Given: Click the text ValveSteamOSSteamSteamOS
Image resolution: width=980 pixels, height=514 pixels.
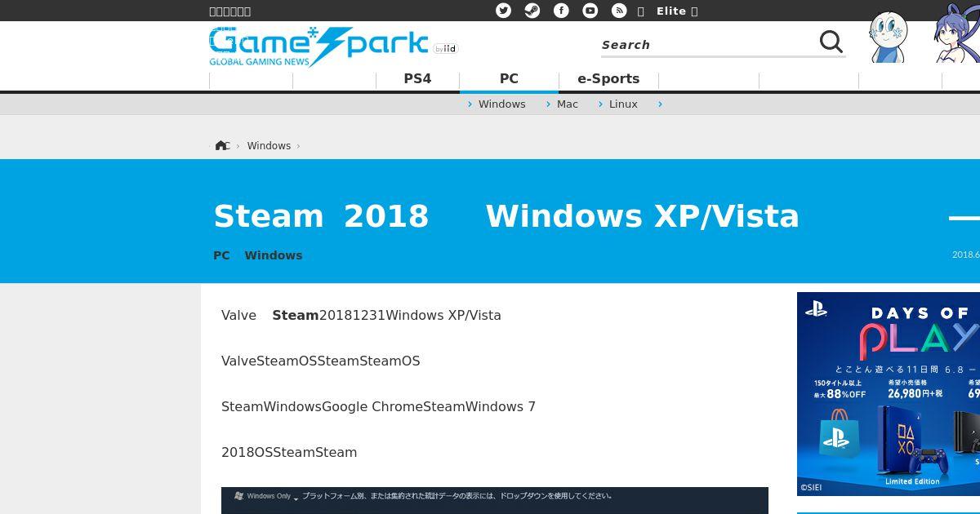Looking at the screenshot, I should [x=321, y=361].
